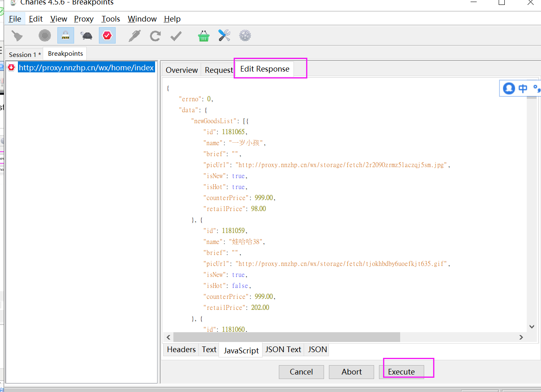The width and height of the screenshot is (541, 392).
Task: Open the Tools menu
Action: pyautogui.click(x=111, y=19)
